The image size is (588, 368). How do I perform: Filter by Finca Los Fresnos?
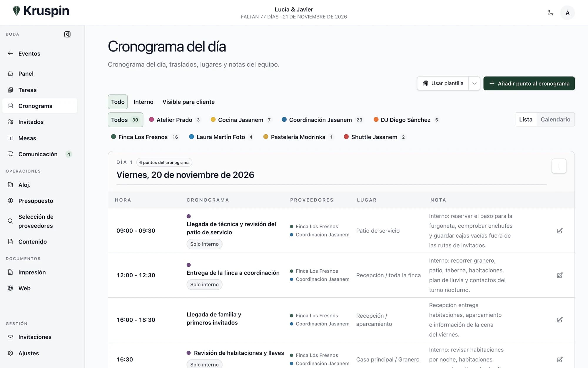tap(145, 137)
